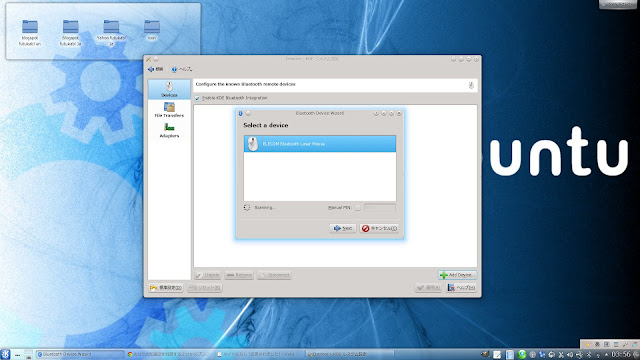
Task: Click the Next button in wizard
Action: click(x=343, y=228)
